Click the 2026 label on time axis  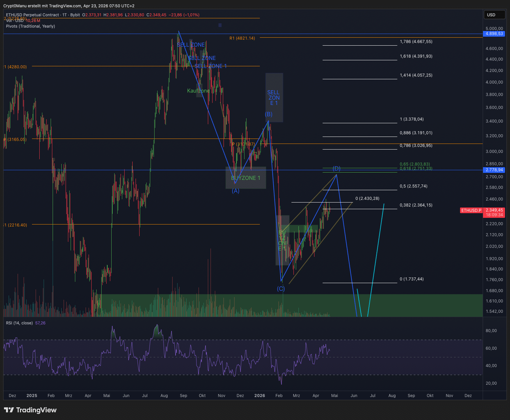click(259, 396)
